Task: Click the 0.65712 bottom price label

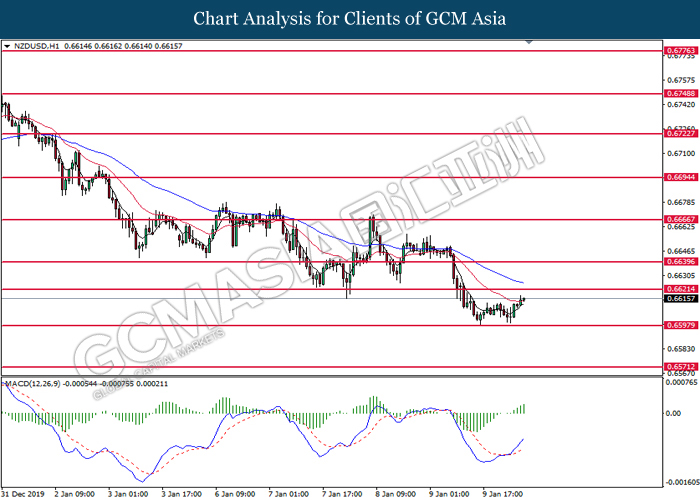Action: (680, 367)
